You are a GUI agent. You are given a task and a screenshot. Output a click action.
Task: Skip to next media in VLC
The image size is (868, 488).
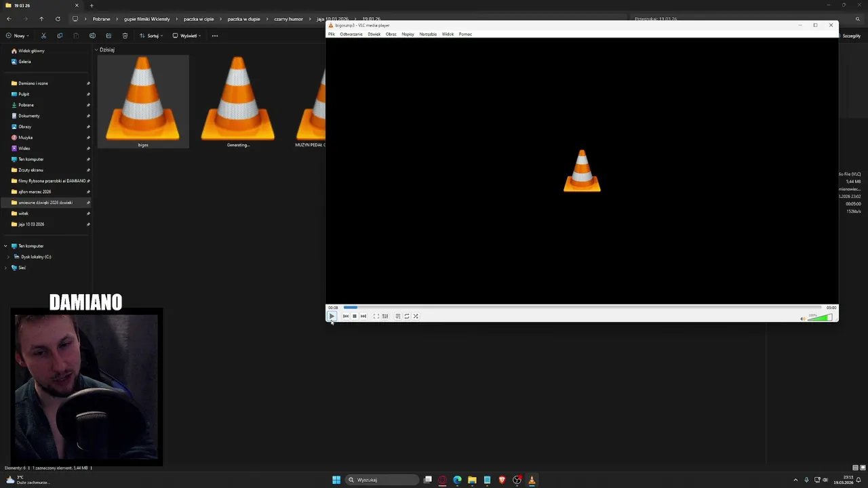(363, 316)
